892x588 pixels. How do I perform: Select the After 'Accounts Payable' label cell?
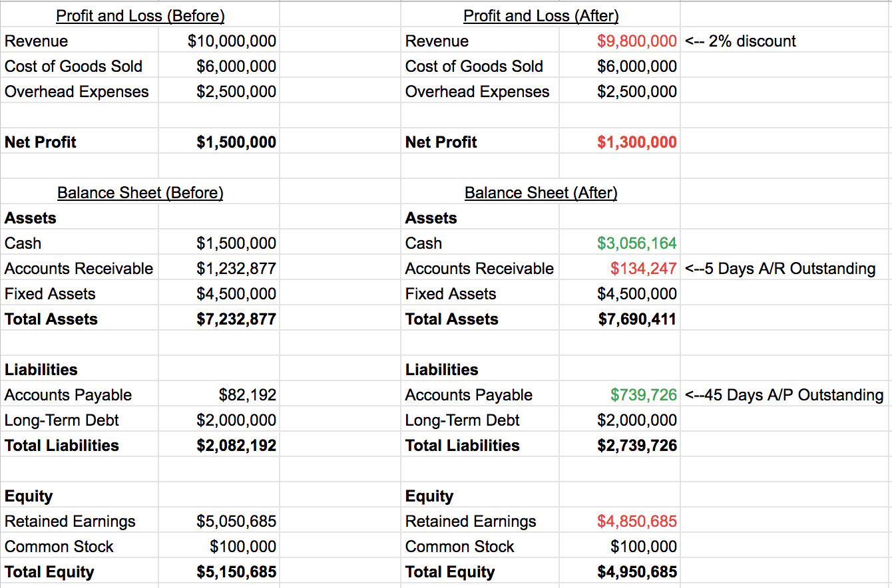pos(469,395)
